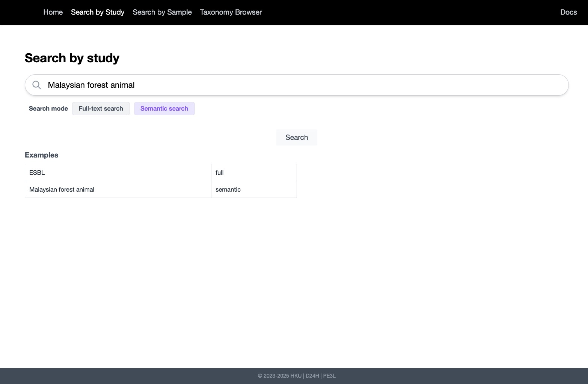Select Semantic search mode

click(x=164, y=109)
